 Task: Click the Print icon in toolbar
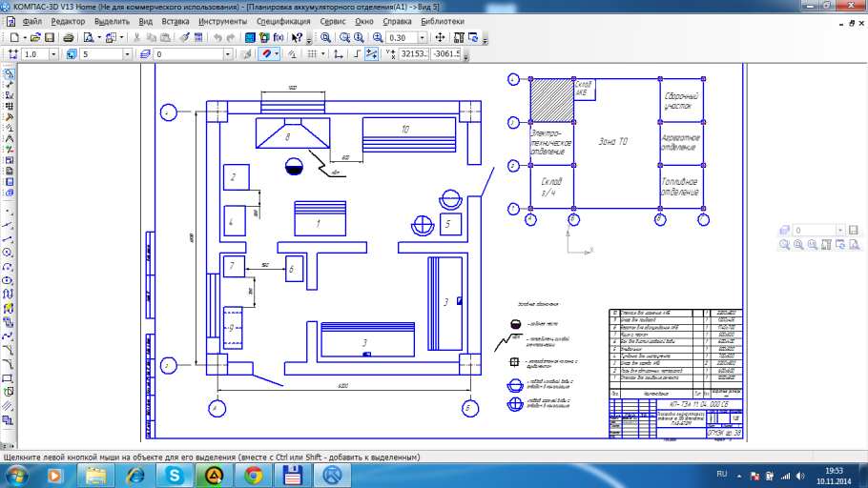(68, 37)
